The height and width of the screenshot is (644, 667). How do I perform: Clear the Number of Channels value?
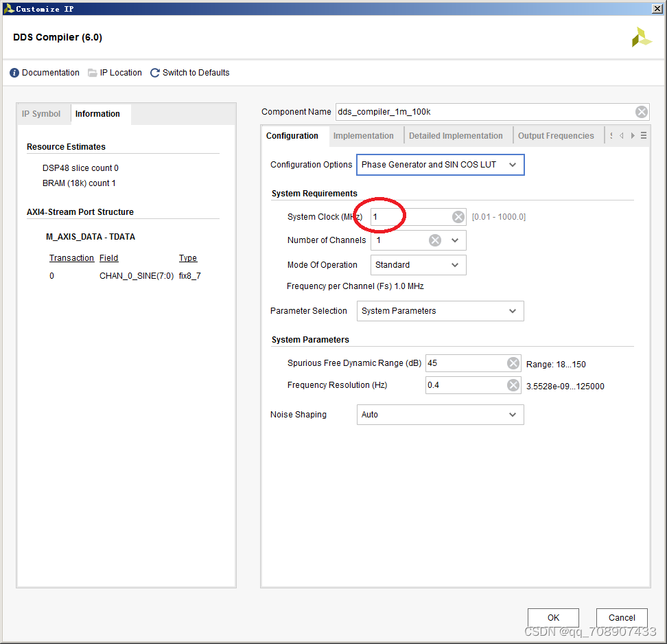pos(435,240)
